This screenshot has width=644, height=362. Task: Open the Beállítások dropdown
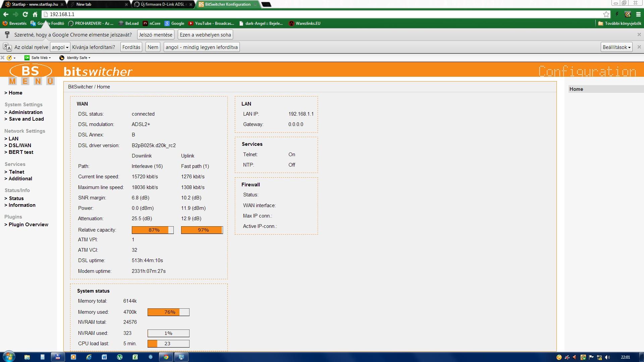coord(616,47)
